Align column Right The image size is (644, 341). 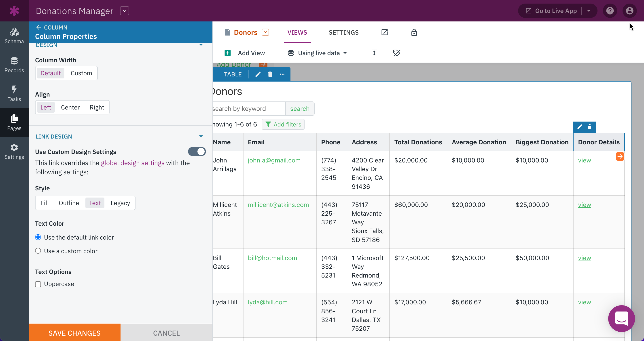pos(97,107)
